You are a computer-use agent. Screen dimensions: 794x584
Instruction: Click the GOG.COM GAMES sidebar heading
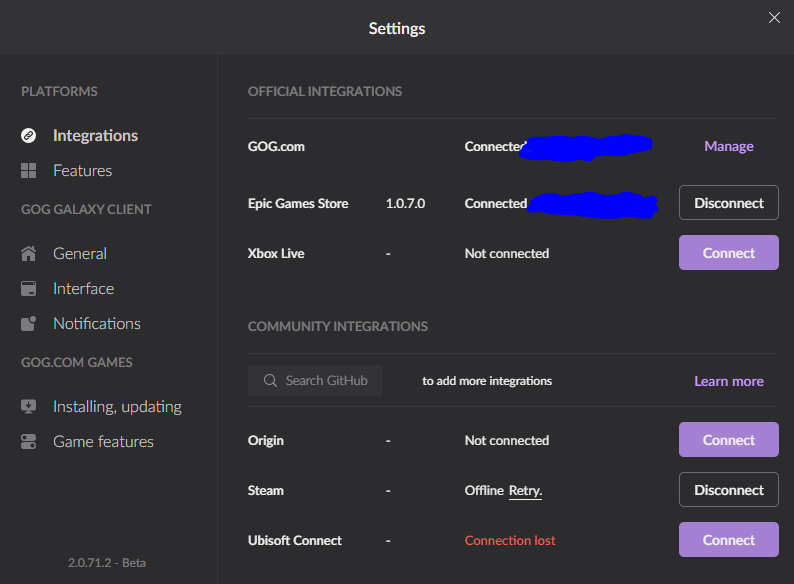(x=76, y=363)
